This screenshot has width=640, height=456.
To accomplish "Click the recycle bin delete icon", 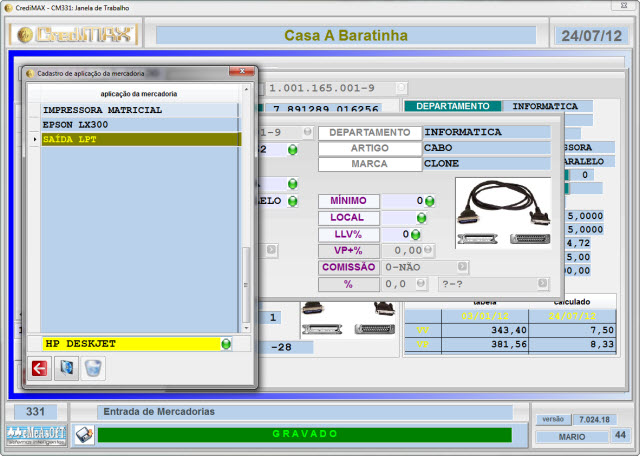I will tap(93, 369).
